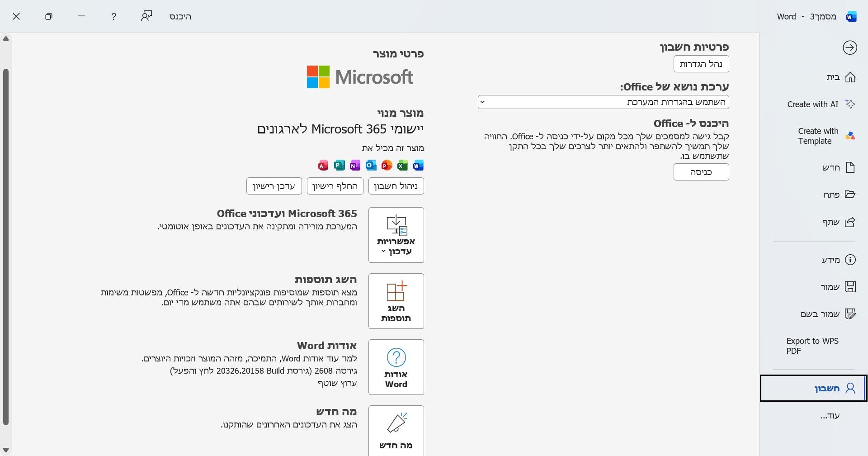This screenshot has height=456, width=868.
Task: Select the חשבון (Account) tab
Action: [814, 388]
